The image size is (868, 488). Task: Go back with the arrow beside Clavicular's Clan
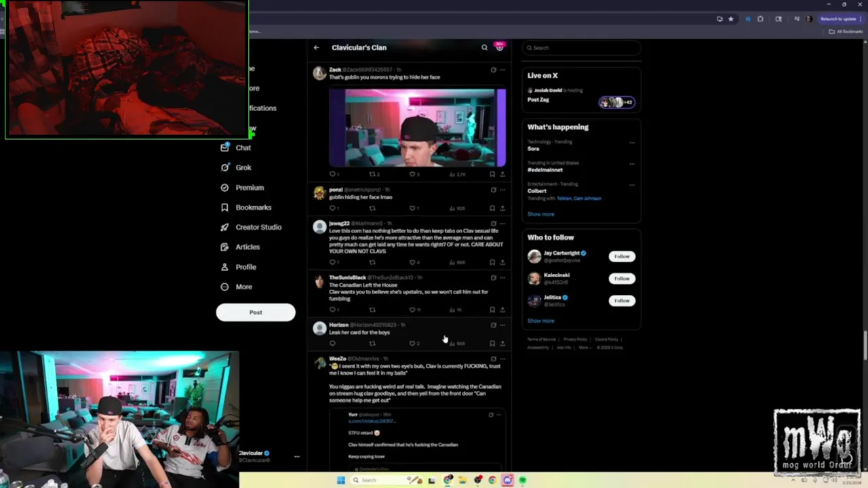click(x=316, y=47)
